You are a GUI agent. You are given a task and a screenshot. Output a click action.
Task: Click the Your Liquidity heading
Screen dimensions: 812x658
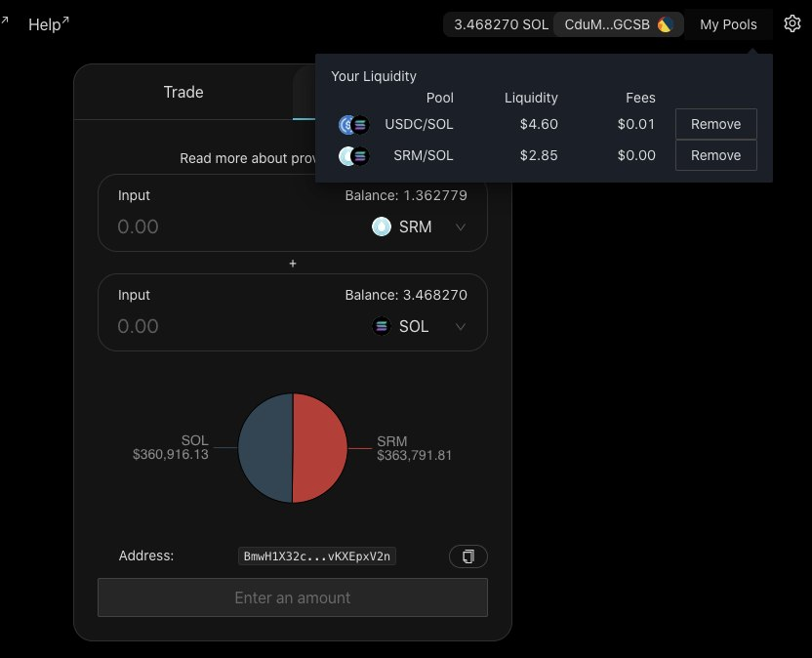[374, 77]
